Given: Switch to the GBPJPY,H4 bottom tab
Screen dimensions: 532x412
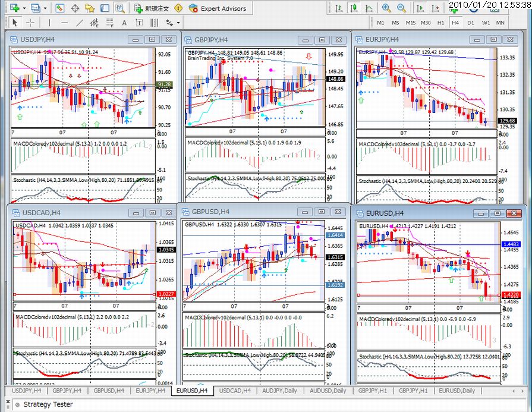Looking at the screenshot, I should [x=67, y=391].
